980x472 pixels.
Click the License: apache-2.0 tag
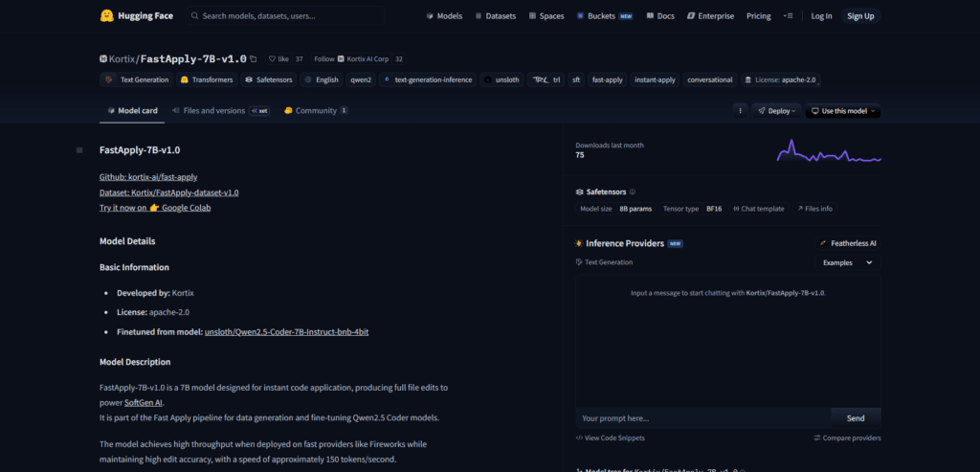pos(780,79)
